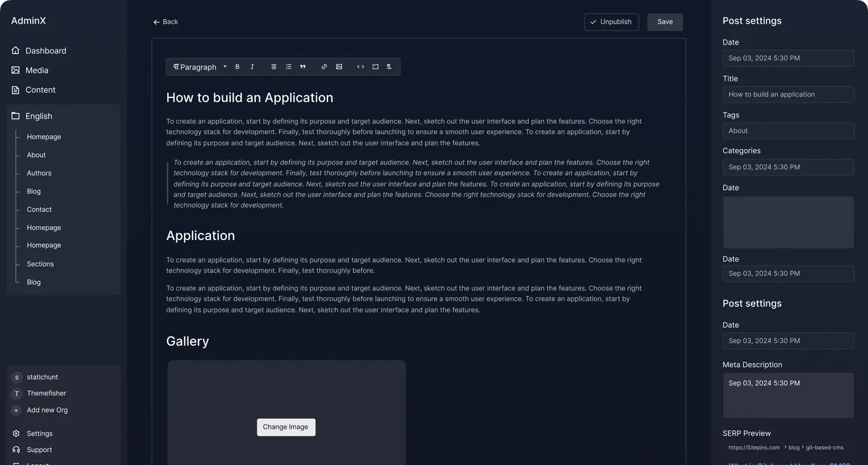
Task: Insert a hyperlink via link icon
Action: point(324,67)
